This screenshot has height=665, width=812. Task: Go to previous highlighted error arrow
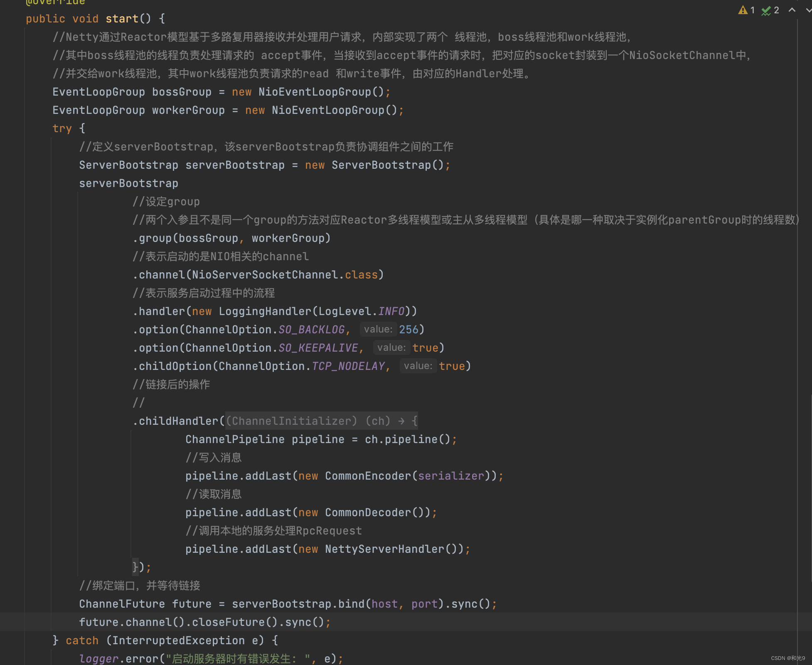pyautogui.click(x=792, y=10)
